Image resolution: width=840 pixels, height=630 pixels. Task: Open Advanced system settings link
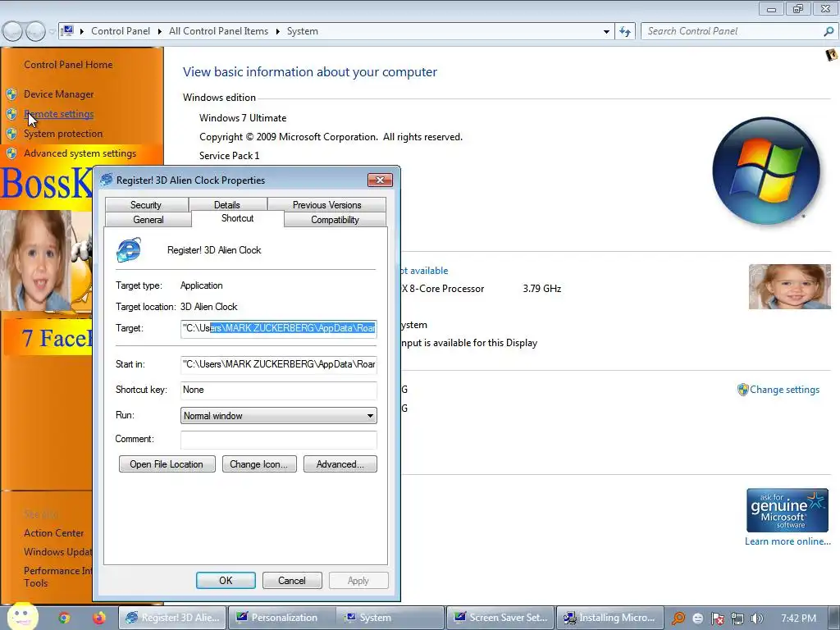(x=80, y=153)
